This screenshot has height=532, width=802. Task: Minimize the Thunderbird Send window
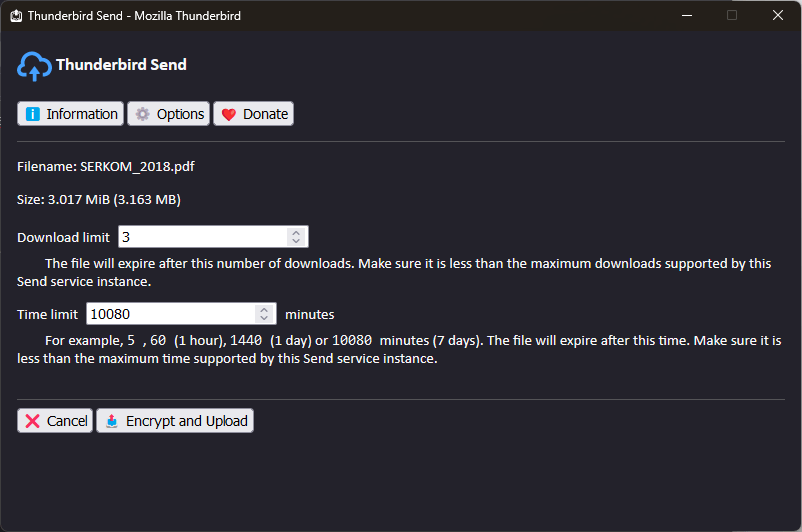point(686,16)
